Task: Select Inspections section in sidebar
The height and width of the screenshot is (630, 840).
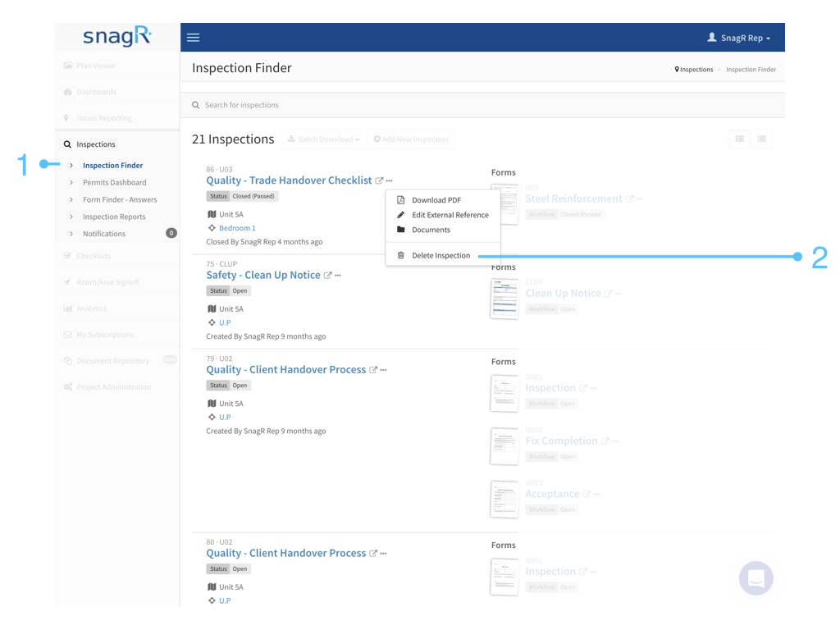Action: pyautogui.click(x=95, y=144)
